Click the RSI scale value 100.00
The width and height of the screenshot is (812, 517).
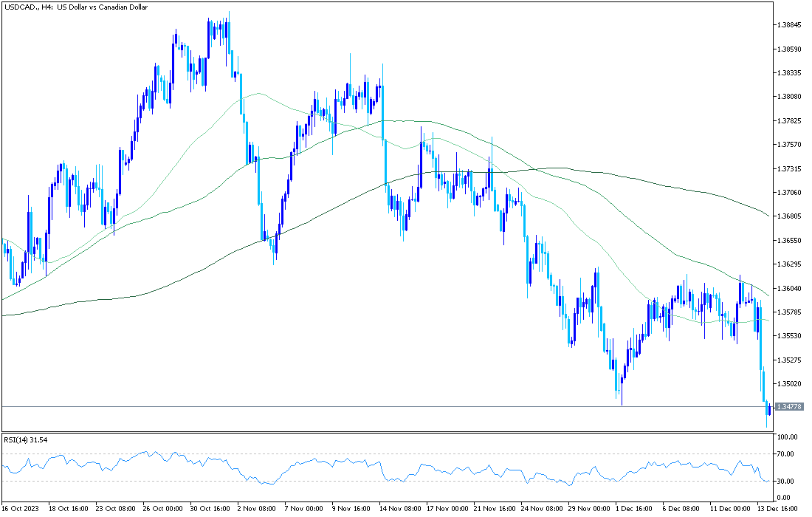pos(788,437)
